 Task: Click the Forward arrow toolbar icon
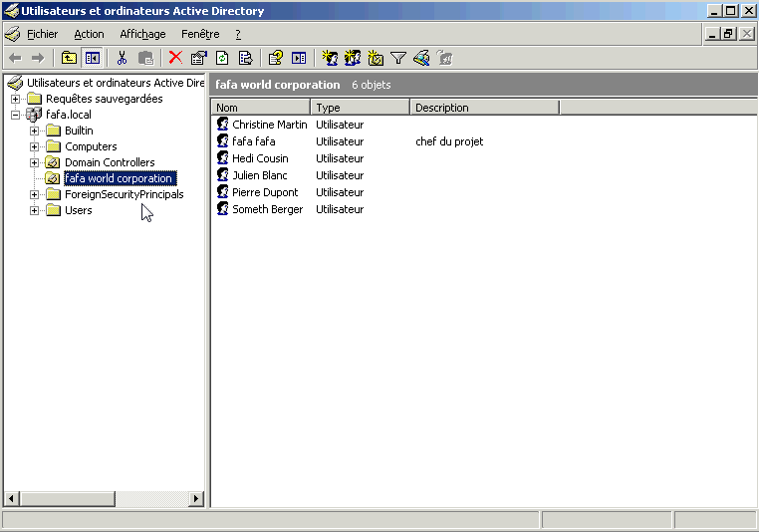[x=37, y=59]
